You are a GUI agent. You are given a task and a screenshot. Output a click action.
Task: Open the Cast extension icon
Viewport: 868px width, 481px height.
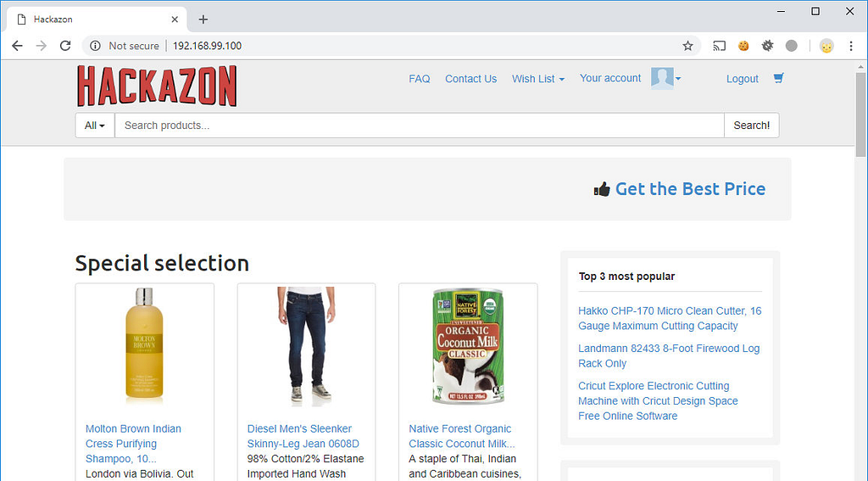click(719, 46)
